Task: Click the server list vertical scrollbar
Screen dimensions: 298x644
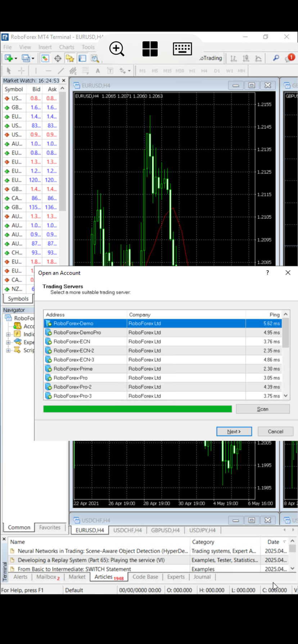Action: (x=286, y=355)
